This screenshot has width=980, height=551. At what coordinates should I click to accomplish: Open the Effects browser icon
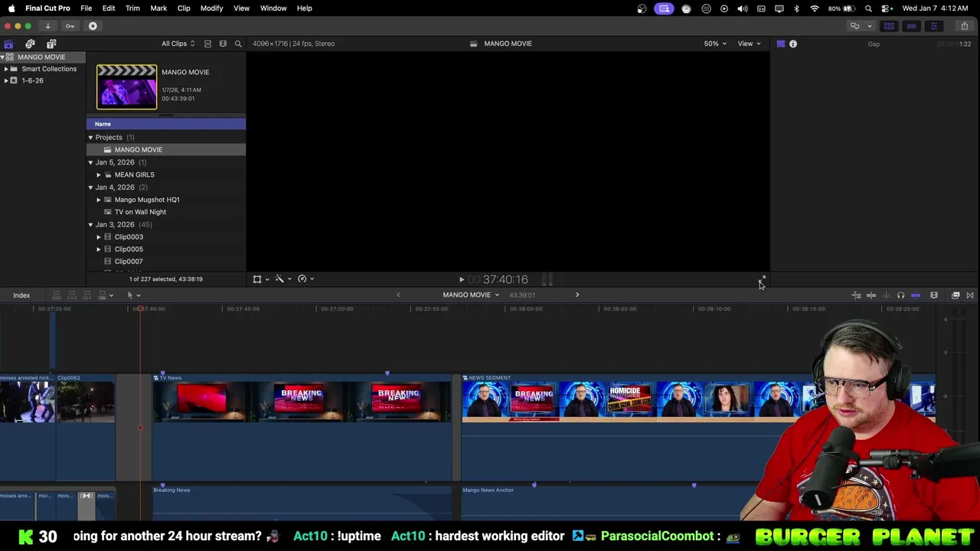955,295
